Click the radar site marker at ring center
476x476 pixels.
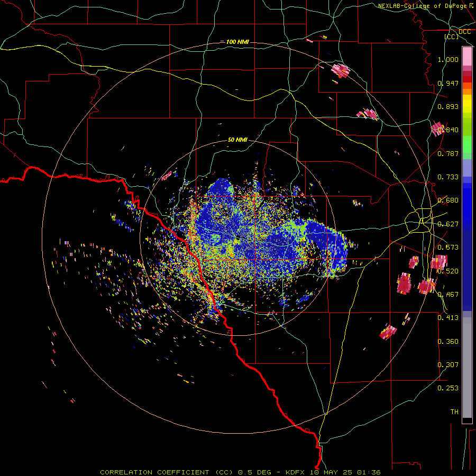point(238,237)
